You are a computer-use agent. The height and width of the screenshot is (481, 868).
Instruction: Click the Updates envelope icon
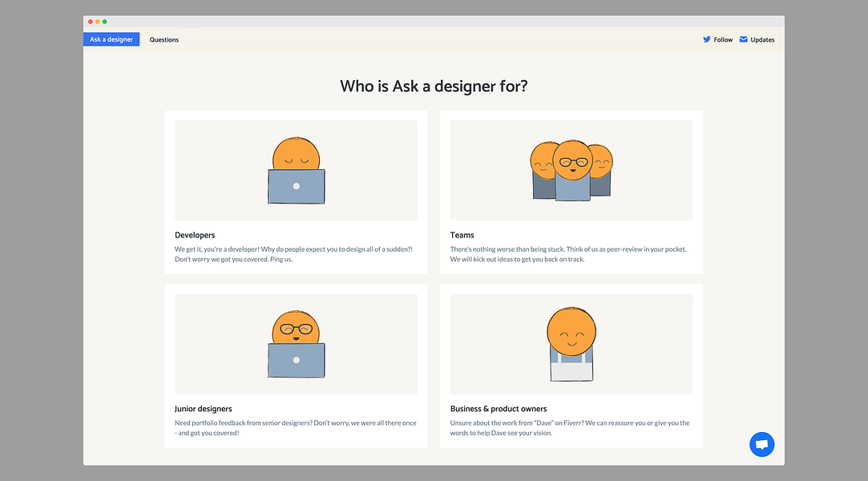(x=744, y=39)
